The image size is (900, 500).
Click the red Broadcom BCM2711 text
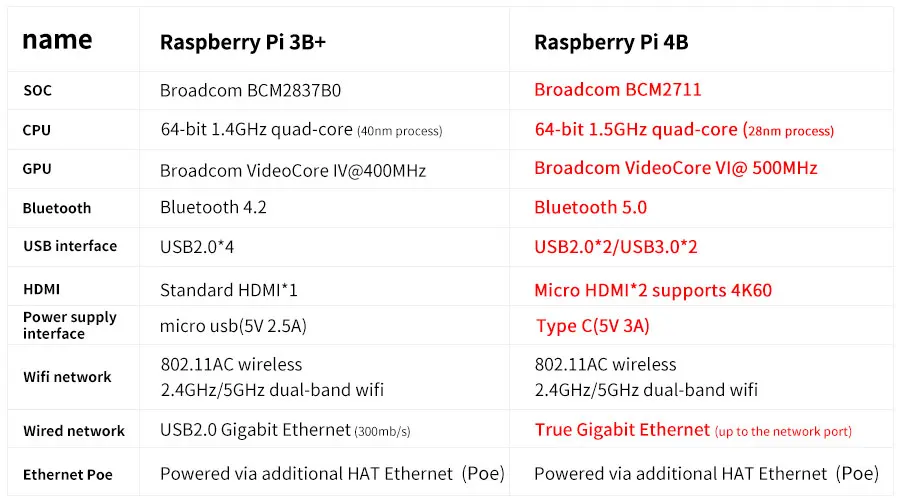click(617, 90)
